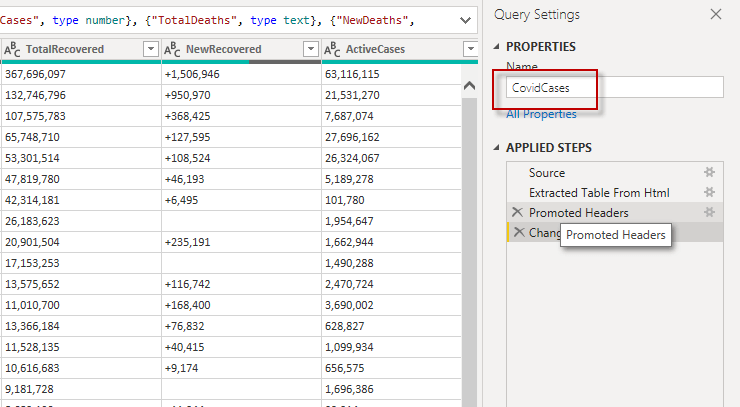This screenshot has height=407, width=740.
Task: Expand the formula bar chevron
Action: point(465,20)
